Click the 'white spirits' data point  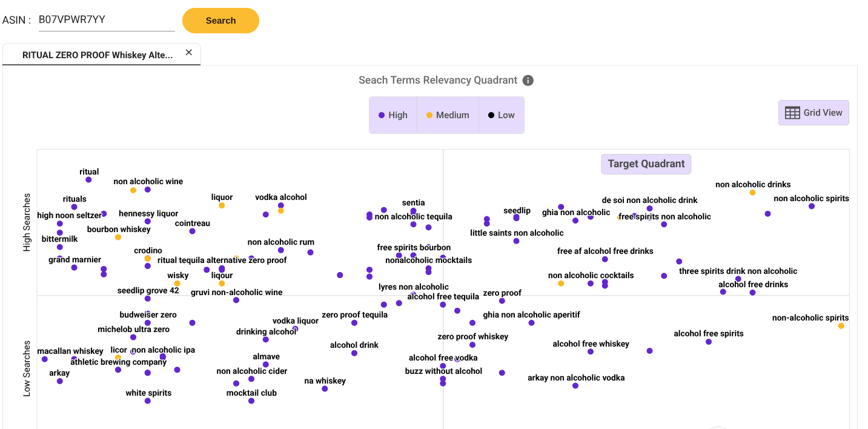click(148, 401)
